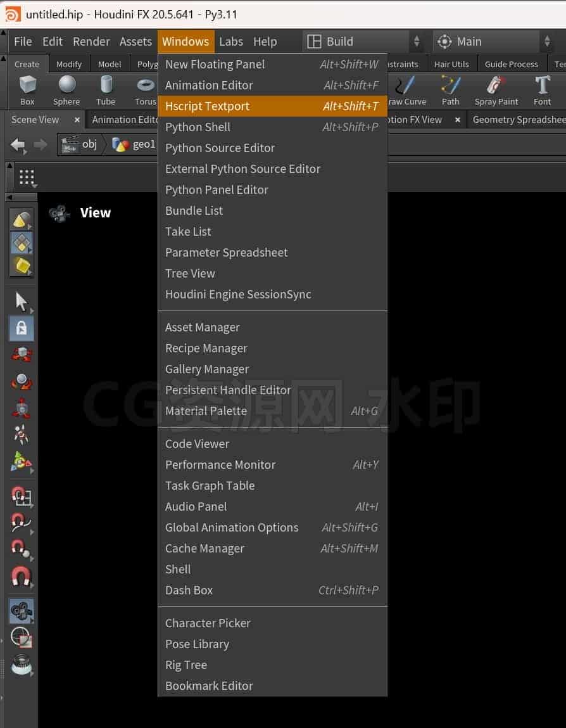Screen dimensions: 566x728
Task: Click the camera icon next to View
Action: coord(60,213)
